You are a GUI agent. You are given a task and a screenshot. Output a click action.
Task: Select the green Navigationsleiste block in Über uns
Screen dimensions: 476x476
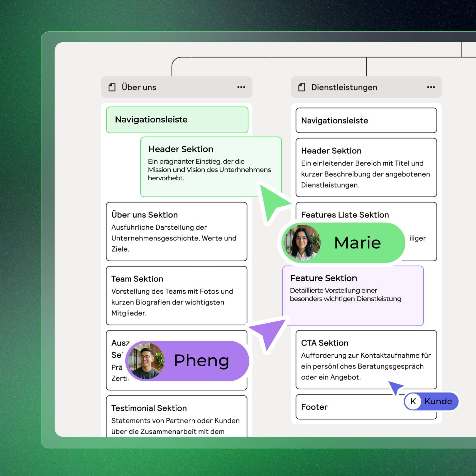(177, 120)
